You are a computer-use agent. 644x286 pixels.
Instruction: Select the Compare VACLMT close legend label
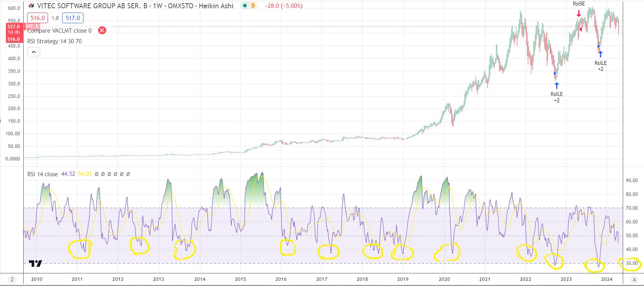pos(59,31)
